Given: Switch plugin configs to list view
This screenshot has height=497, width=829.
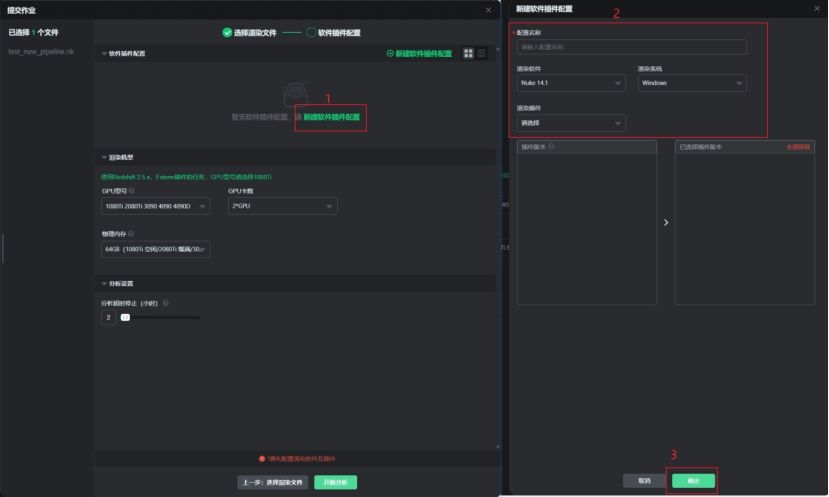Looking at the screenshot, I should pyautogui.click(x=482, y=53).
